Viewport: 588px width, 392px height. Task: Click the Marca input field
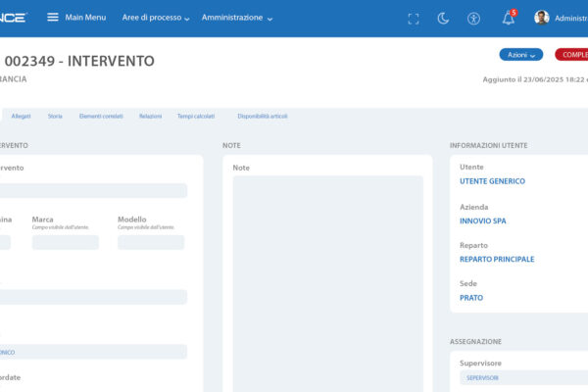[65, 242]
